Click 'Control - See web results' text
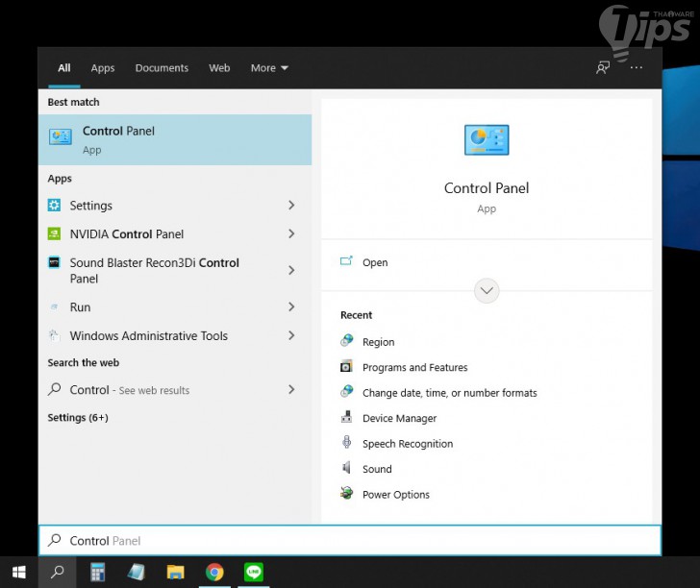 pyautogui.click(x=130, y=390)
